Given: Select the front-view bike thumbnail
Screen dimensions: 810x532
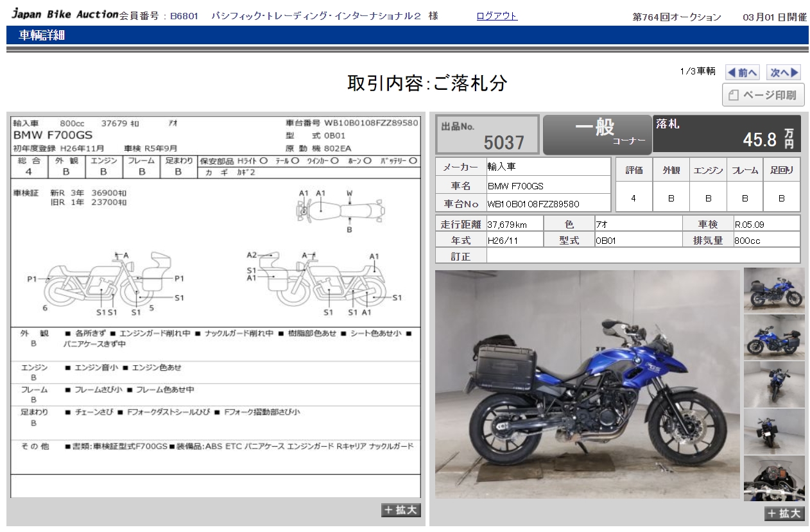Looking at the screenshot, I should 774,384.
